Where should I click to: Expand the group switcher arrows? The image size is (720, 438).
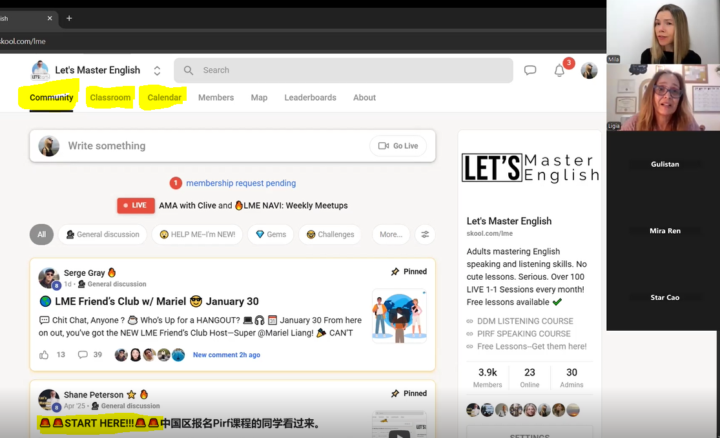point(157,70)
